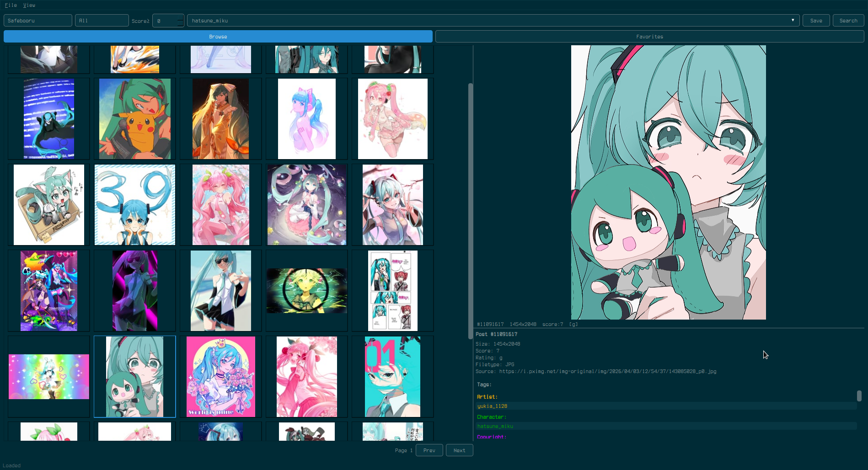Open the View menu
Viewport: 868px width, 470px height.
[x=29, y=5]
